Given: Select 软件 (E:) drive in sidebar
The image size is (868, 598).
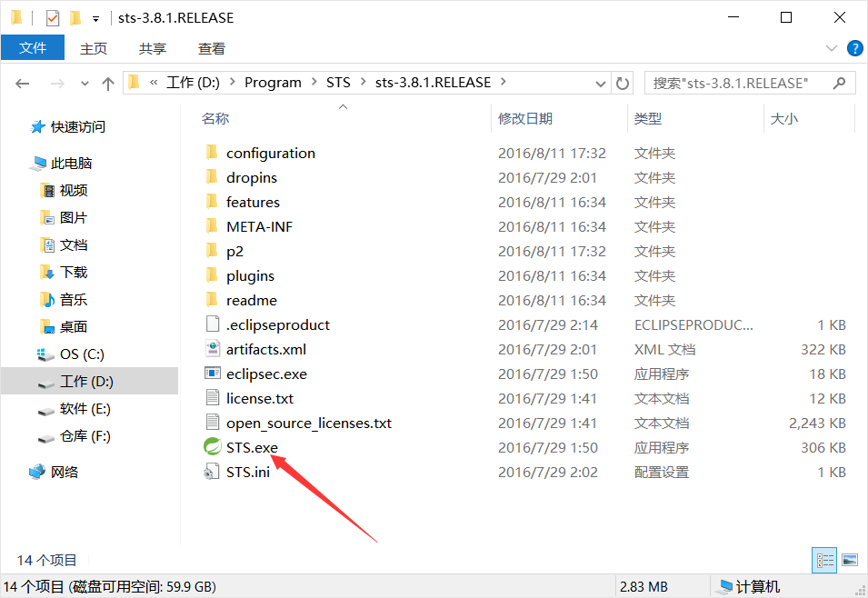Looking at the screenshot, I should click(74, 408).
